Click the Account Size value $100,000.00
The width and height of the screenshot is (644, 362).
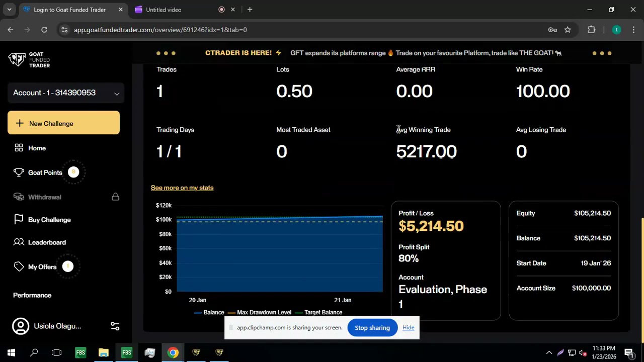(591, 288)
